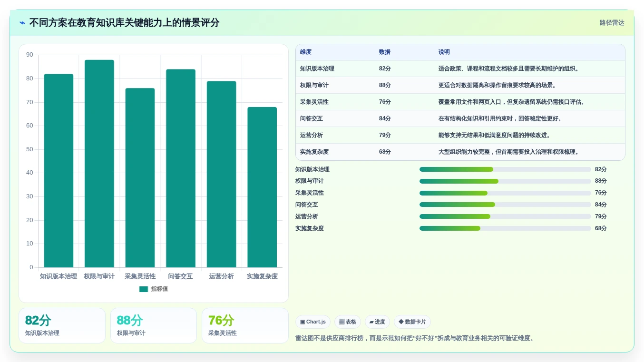644x362 pixels.
Task: Click the 实施复杂度 x-axis label
Action: click(262, 276)
